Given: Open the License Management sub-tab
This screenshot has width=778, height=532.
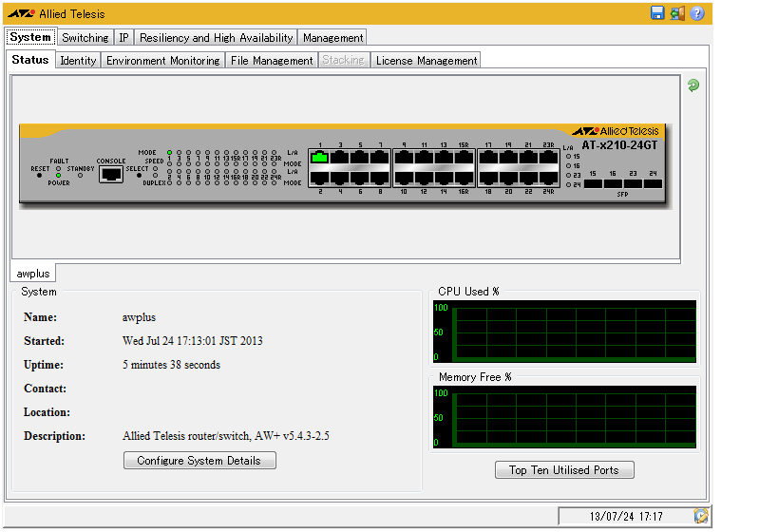Looking at the screenshot, I should click(x=427, y=61).
